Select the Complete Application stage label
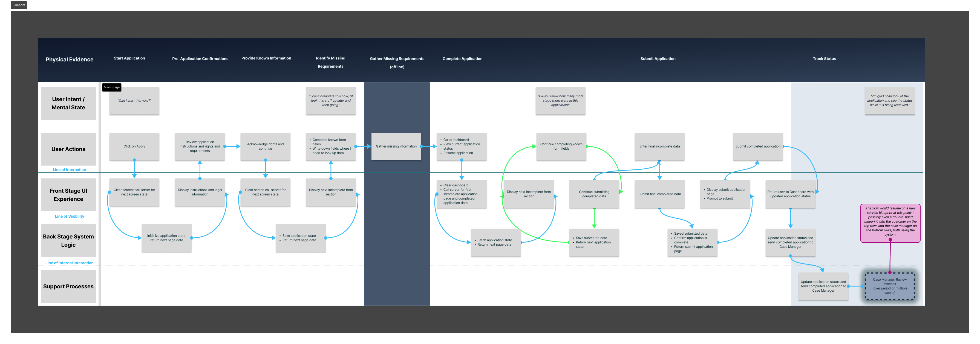Screen dimensions: 980x344 pos(462,58)
